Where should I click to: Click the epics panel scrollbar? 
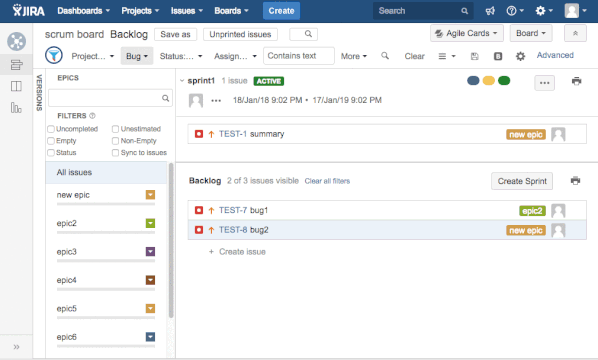click(171, 240)
